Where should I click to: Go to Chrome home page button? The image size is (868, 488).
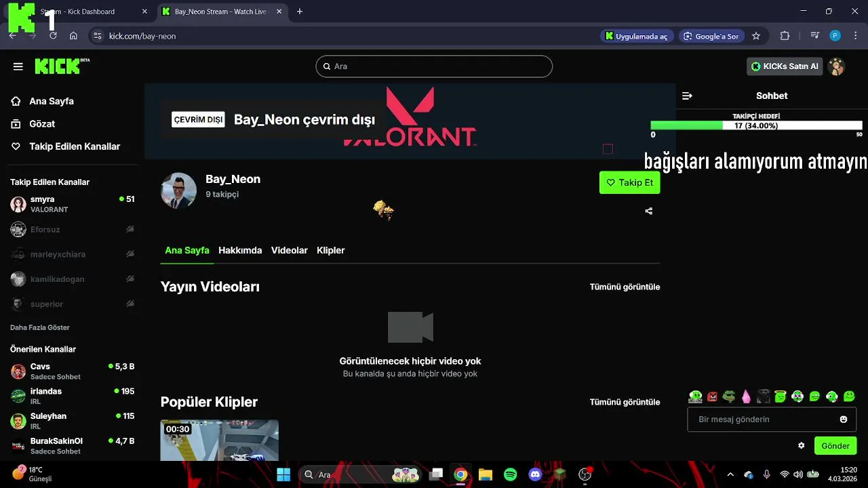click(x=73, y=36)
